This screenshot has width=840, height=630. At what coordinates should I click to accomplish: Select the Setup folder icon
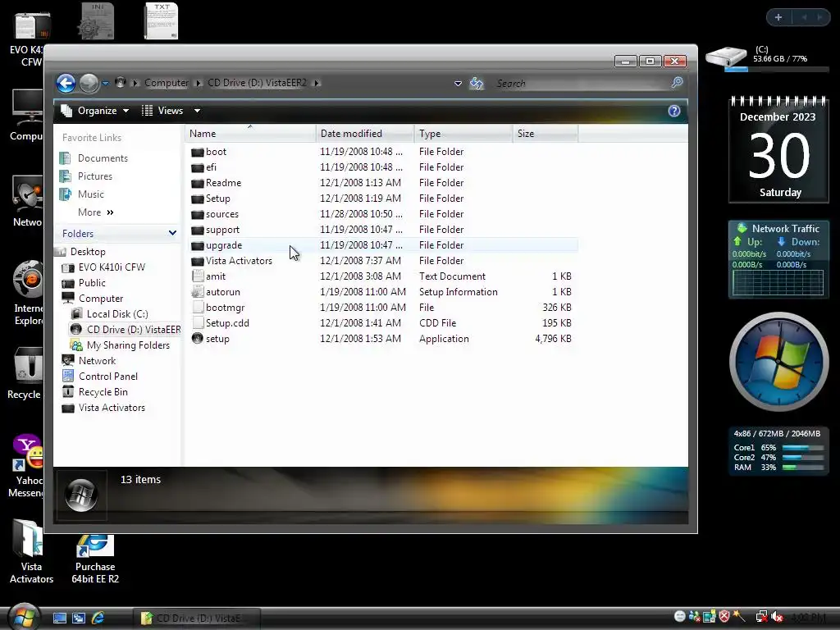[198, 199]
